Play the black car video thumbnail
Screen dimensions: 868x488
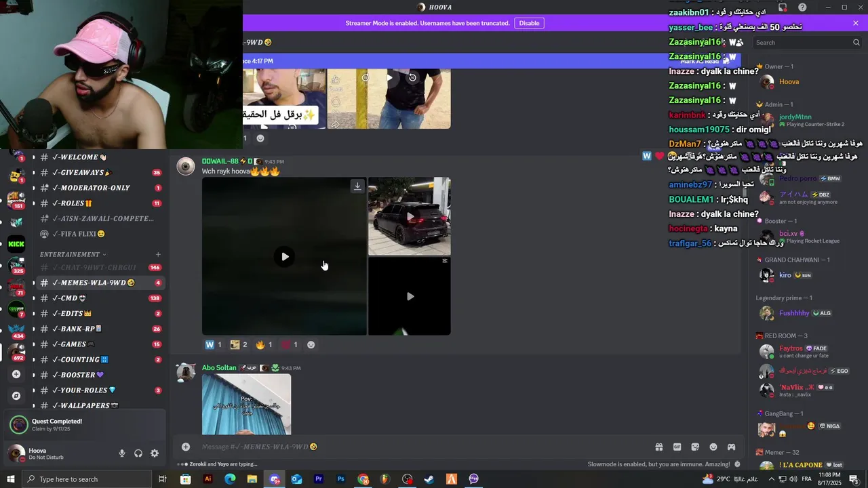point(410,216)
